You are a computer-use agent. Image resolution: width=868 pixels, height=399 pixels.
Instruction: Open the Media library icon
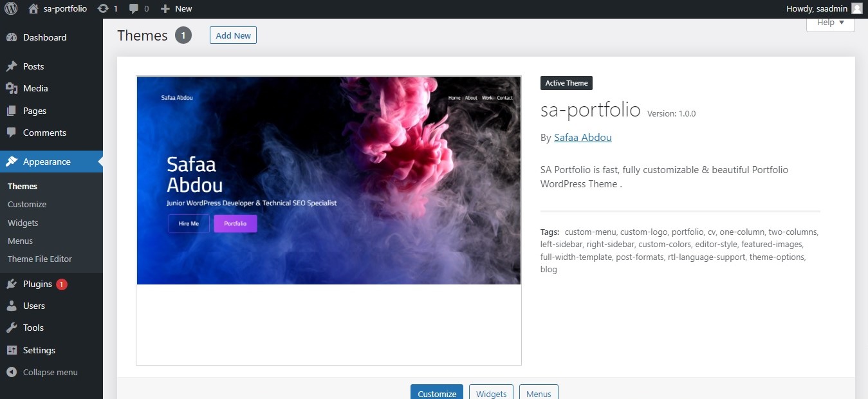12,88
